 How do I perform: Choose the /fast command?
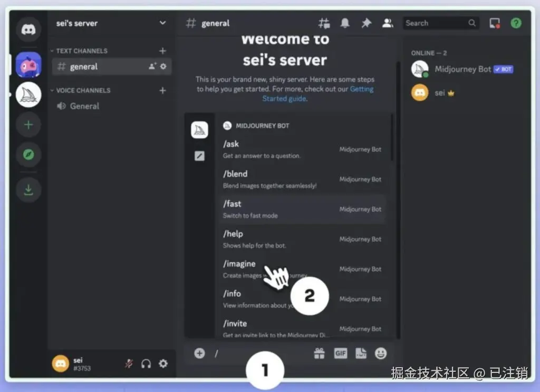[302, 209]
